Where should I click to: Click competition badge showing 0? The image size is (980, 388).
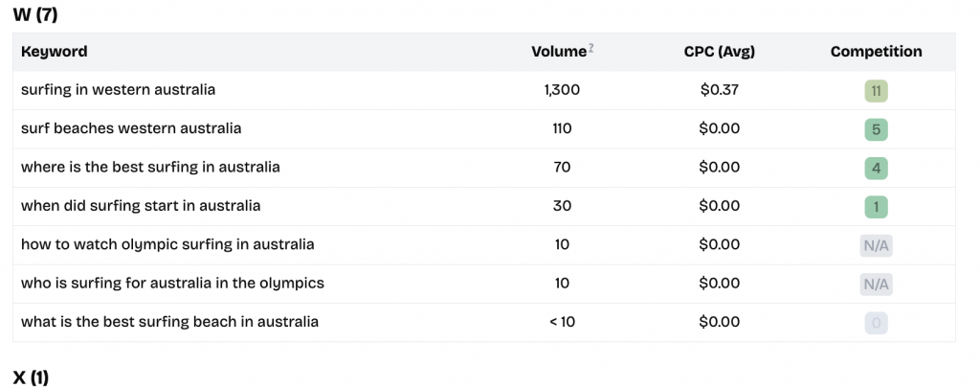point(876,323)
